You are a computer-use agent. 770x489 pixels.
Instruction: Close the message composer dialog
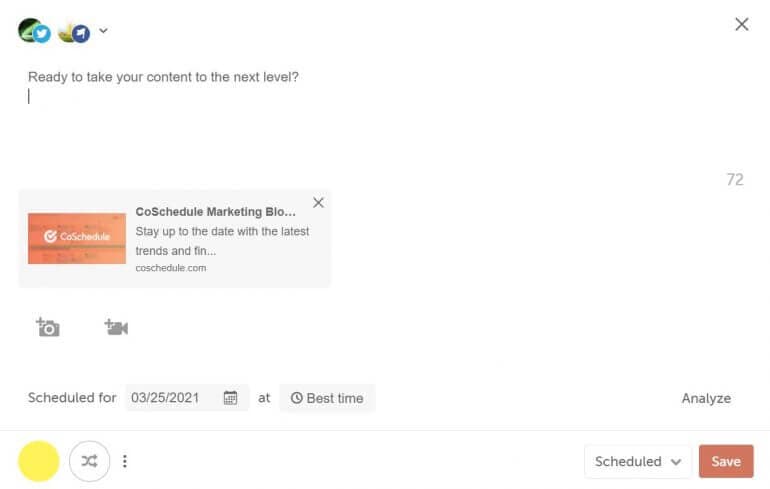(742, 24)
